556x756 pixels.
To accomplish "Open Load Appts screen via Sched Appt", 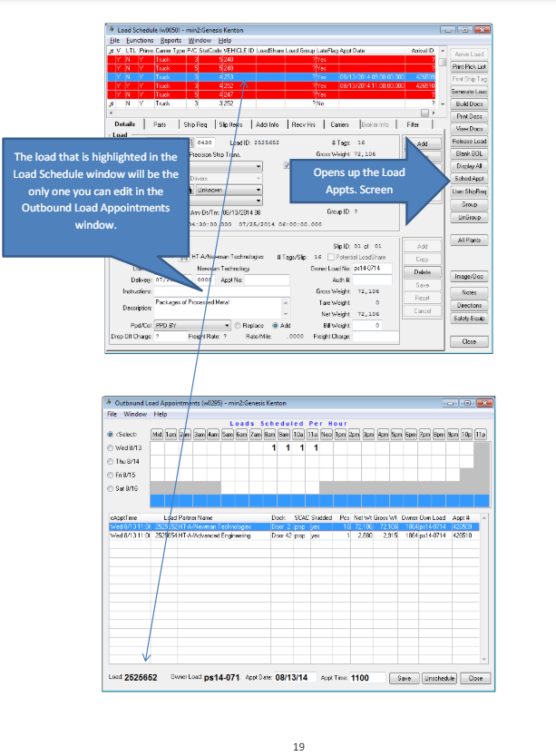I will [x=469, y=179].
